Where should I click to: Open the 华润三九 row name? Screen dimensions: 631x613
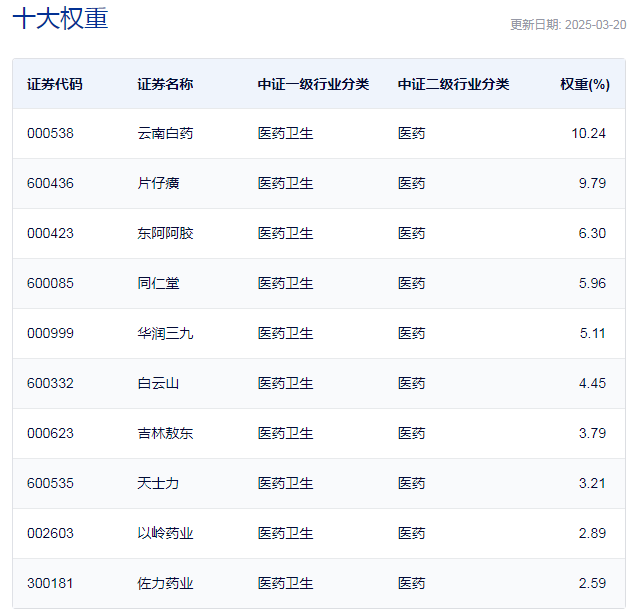165,333
